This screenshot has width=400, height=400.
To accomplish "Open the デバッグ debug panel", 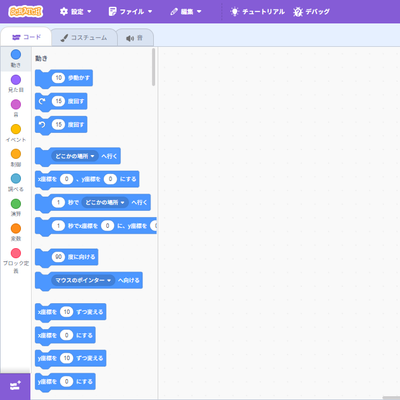I will [312, 12].
